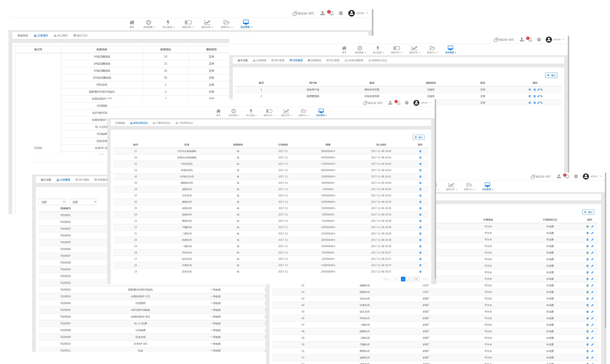
Task: Delete row 52 包装车间 with trash icon
Action: tap(587, 358)
